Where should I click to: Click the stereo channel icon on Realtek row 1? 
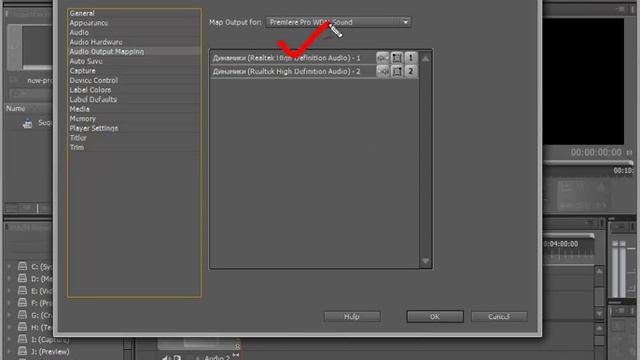click(397, 58)
